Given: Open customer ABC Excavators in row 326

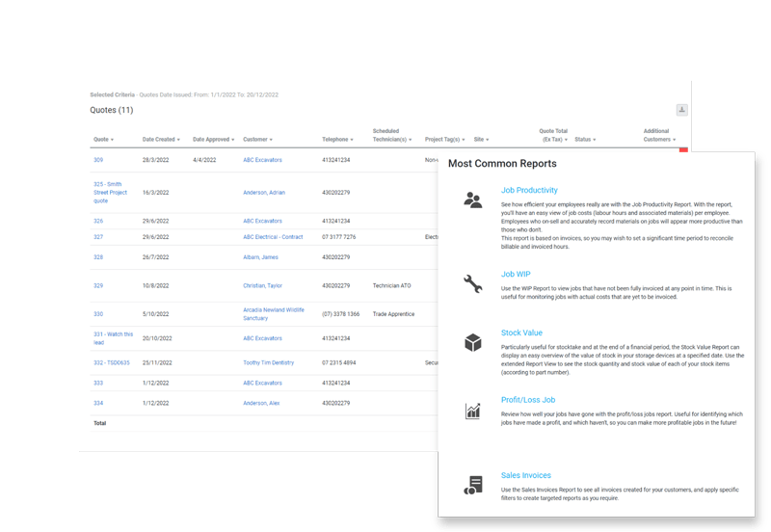Looking at the screenshot, I should (x=262, y=221).
